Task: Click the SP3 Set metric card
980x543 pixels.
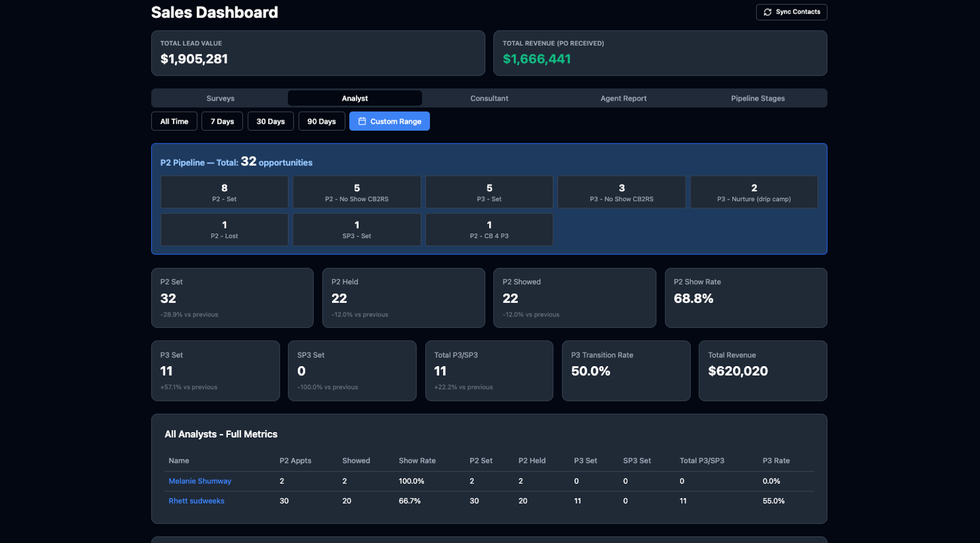Action: point(352,371)
